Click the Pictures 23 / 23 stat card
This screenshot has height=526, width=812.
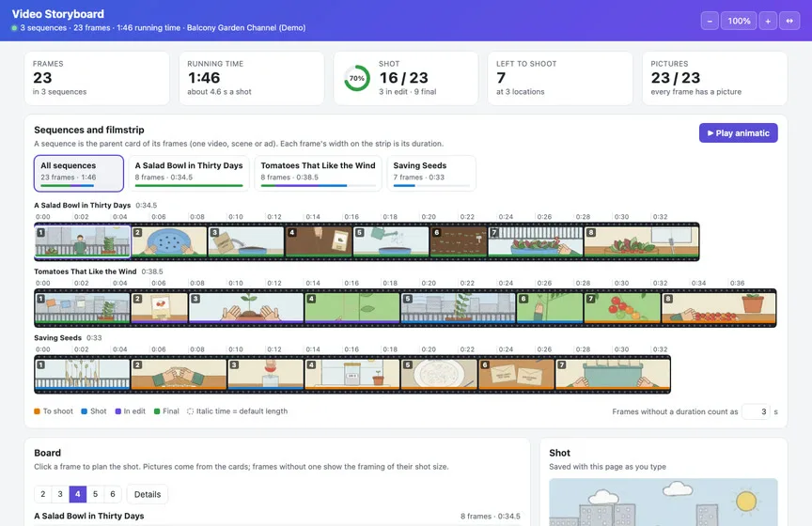click(714, 78)
